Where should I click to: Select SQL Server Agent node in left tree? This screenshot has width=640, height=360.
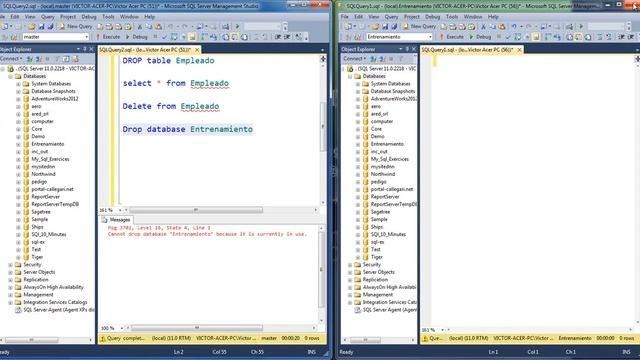pyautogui.click(x=58, y=310)
